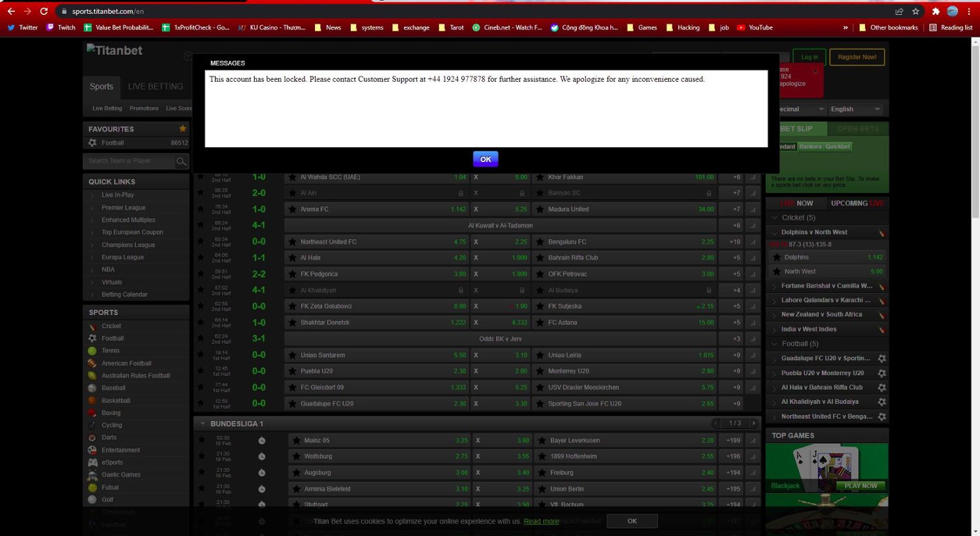
Task: Open the English language dropdown
Action: (855, 109)
